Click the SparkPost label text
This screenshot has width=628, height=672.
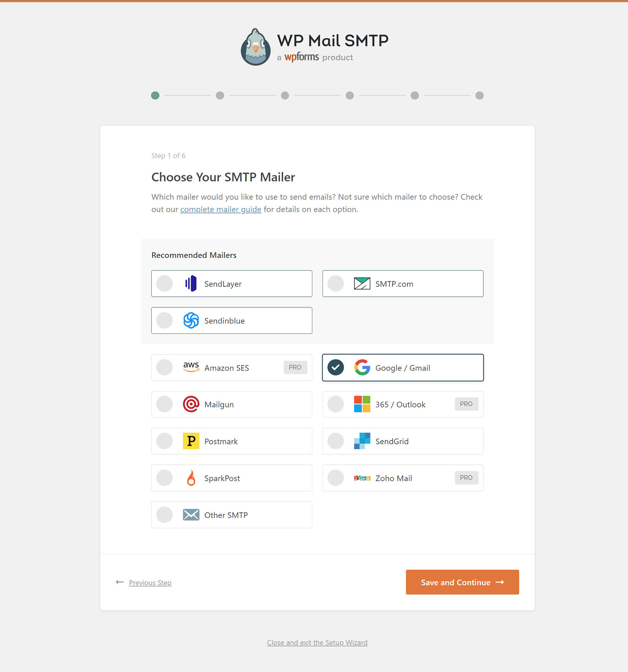[x=222, y=478]
